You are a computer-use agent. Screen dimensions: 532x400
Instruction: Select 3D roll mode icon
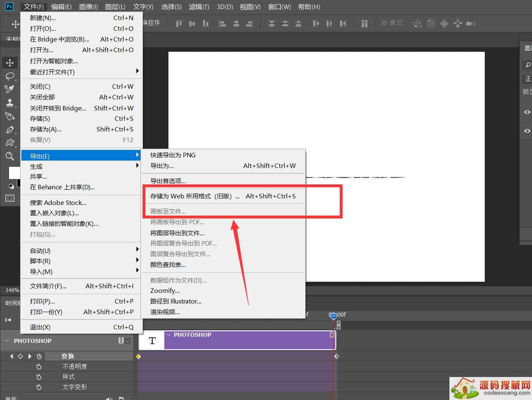click(x=431, y=23)
